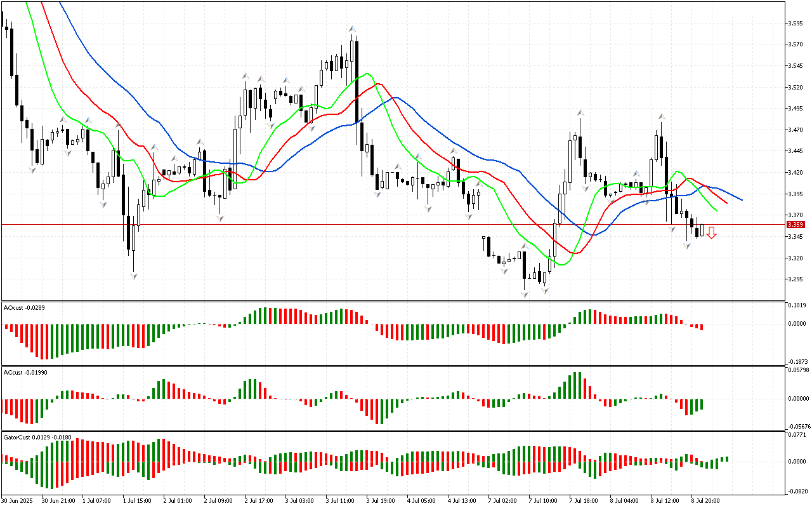Click the 3.595 price scale label
Screen dimensions: 812x508
tap(796, 23)
